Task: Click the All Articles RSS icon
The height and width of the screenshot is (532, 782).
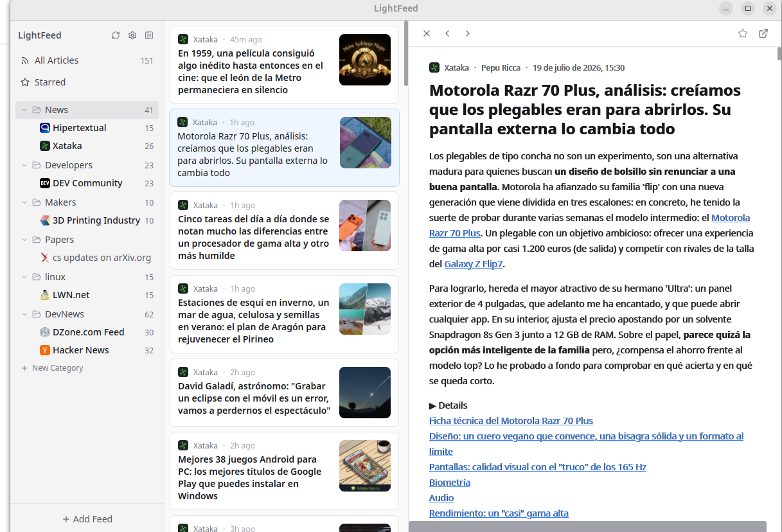Action: [x=25, y=60]
